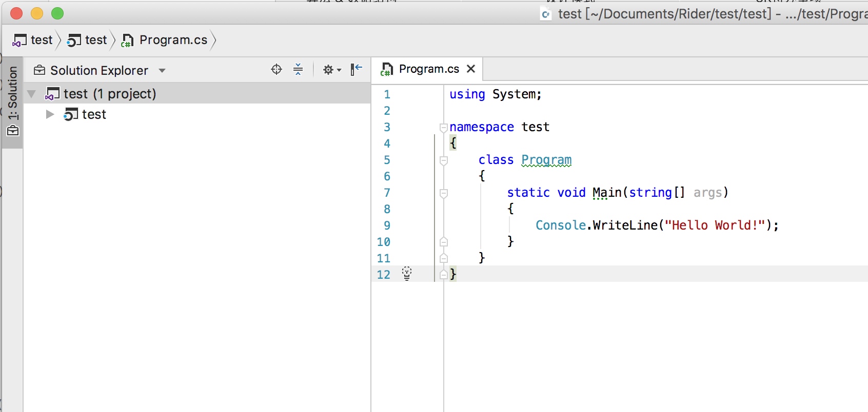Click the locate-in-solution crosshair icon

277,69
